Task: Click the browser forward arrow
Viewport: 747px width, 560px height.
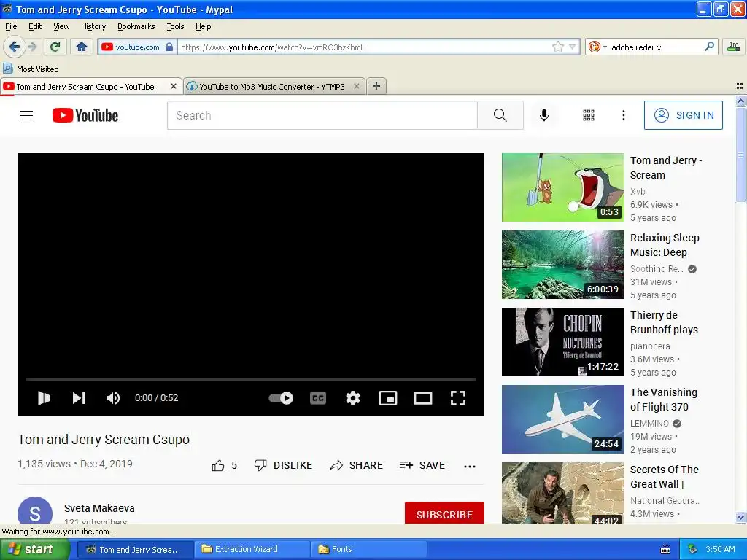Action: (32, 47)
